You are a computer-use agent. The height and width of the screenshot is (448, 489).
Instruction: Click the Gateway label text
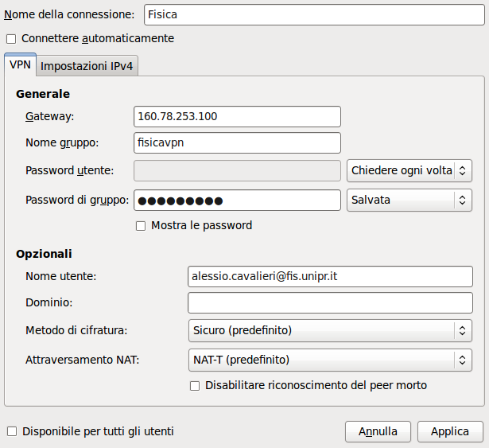pos(49,116)
